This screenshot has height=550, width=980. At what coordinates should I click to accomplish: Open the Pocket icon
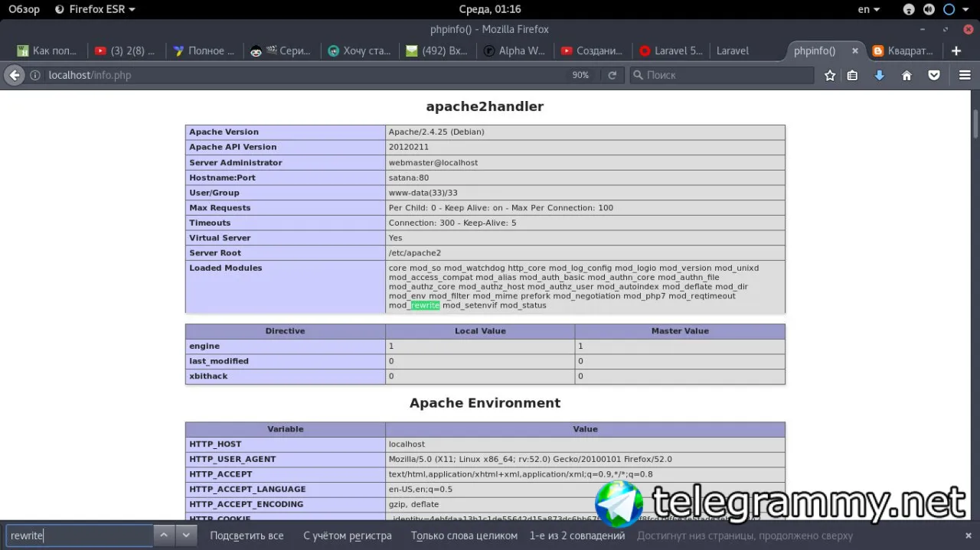coord(934,75)
